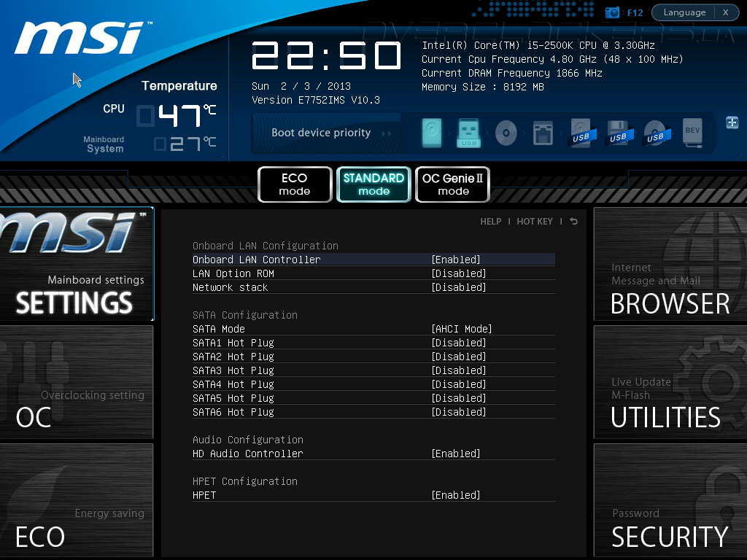The image size is (747, 560).
Task: Select the LAN Option ROM label
Action: (233, 273)
